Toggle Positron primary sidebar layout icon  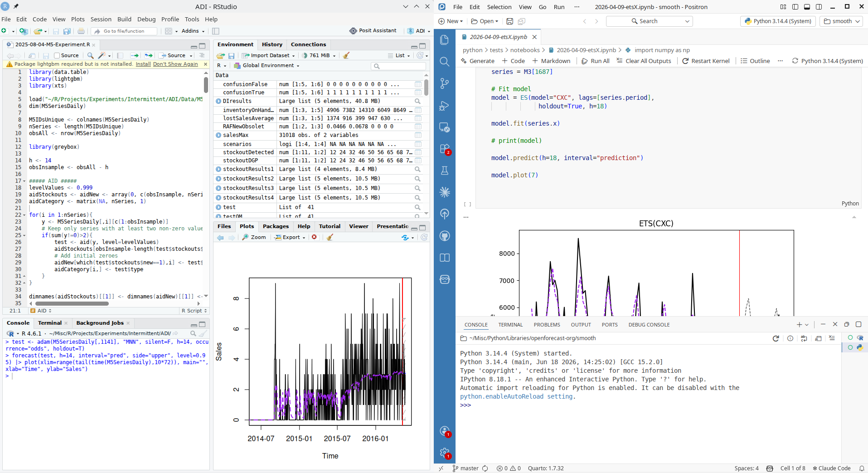pyautogui.click(x=795, y=7)
